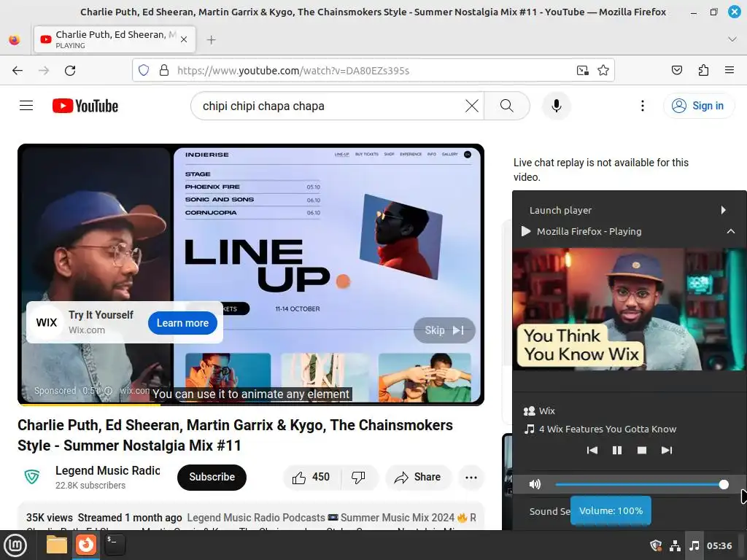Viewport: 747px width, 560px height.
Task: Collapse the Mozilla Firefox - Playing section
Action: point(730,231)
